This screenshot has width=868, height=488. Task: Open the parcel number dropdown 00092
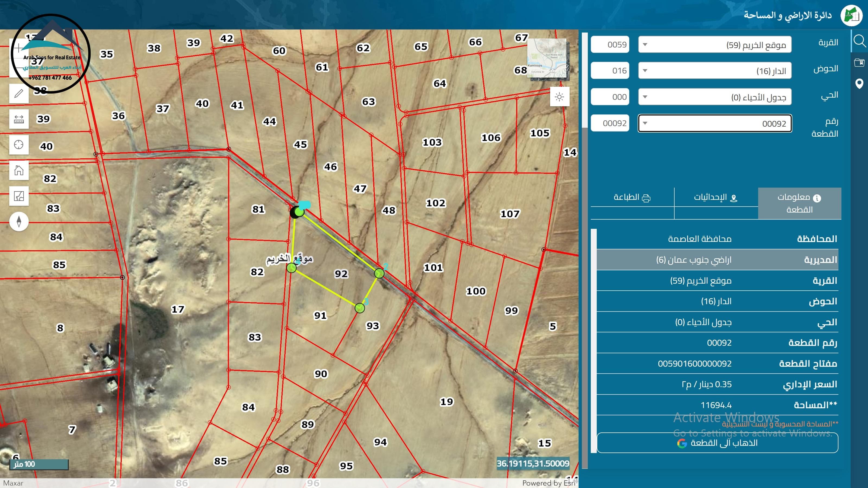(714, 123)
